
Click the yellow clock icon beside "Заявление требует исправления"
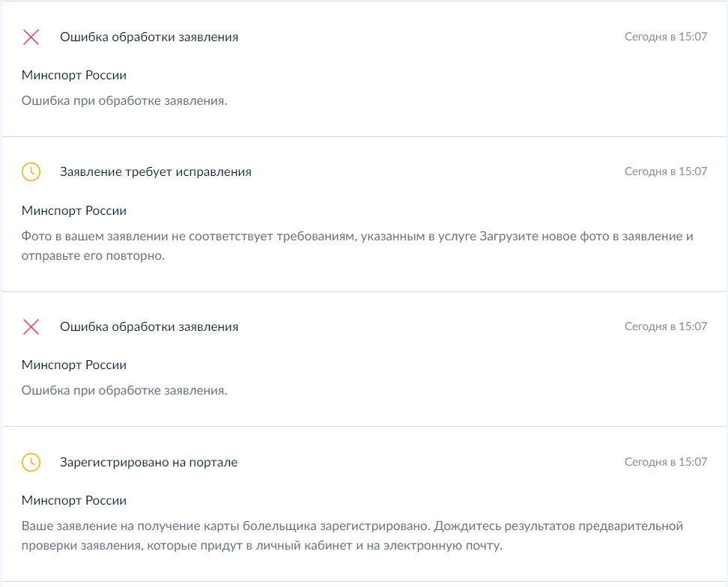pos(31,171)
